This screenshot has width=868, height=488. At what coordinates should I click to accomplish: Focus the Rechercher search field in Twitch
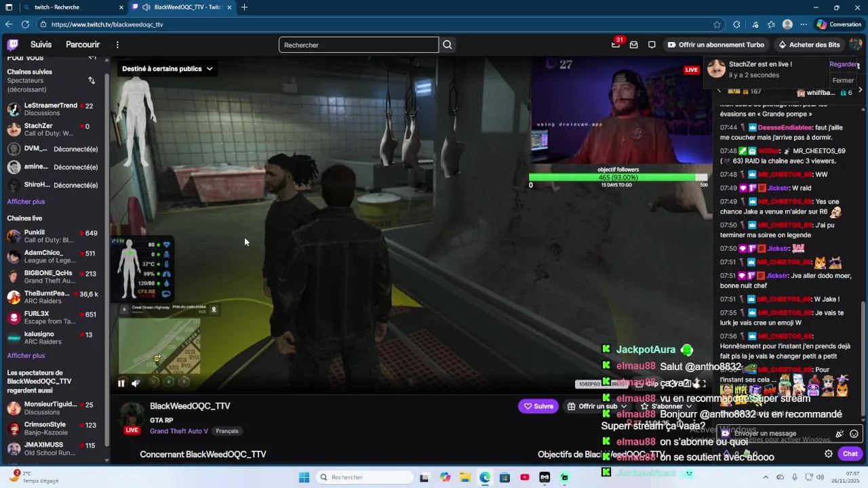[x=359, y=45]
